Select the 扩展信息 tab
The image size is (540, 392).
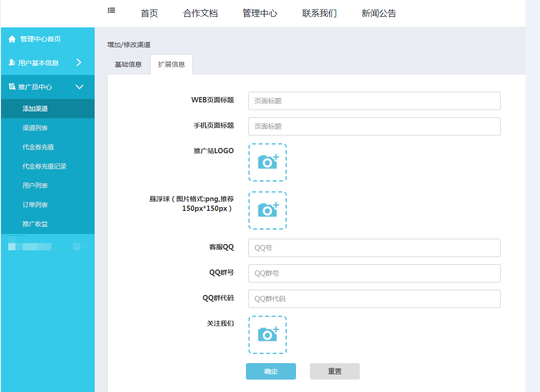pos(172,64)
